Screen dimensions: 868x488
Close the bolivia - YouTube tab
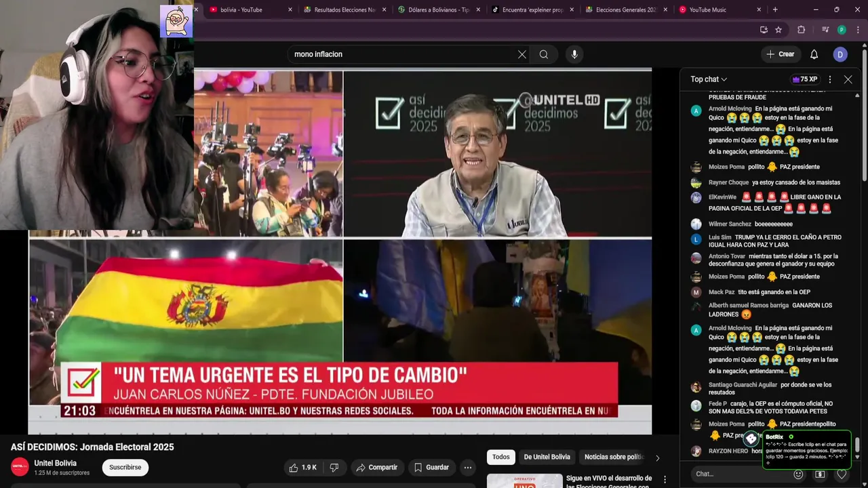click(290, 9)
